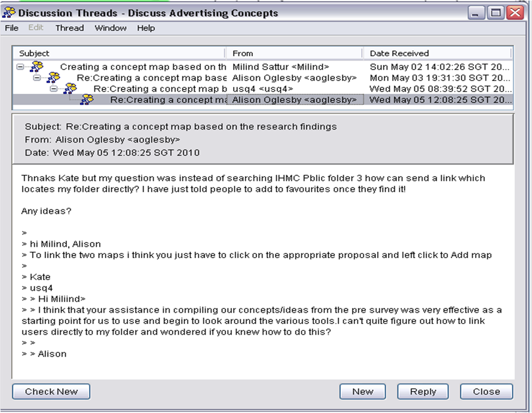
Task: Collapse Alison Oglesby's Monday reply thread
Action: (x=37, y=78)
